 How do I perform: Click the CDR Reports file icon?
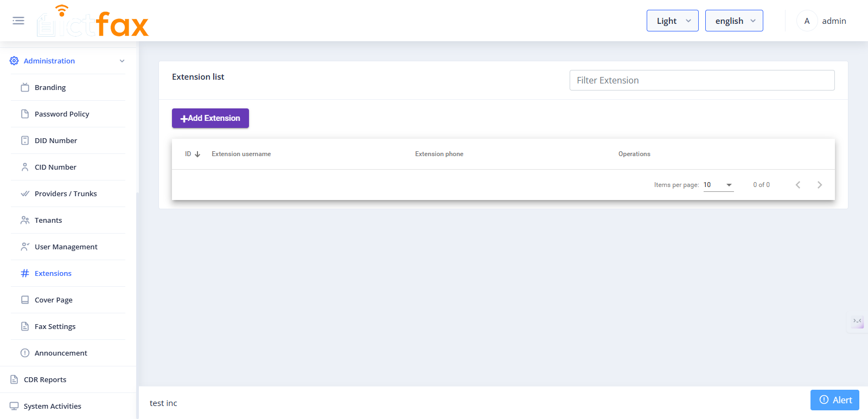14,379
